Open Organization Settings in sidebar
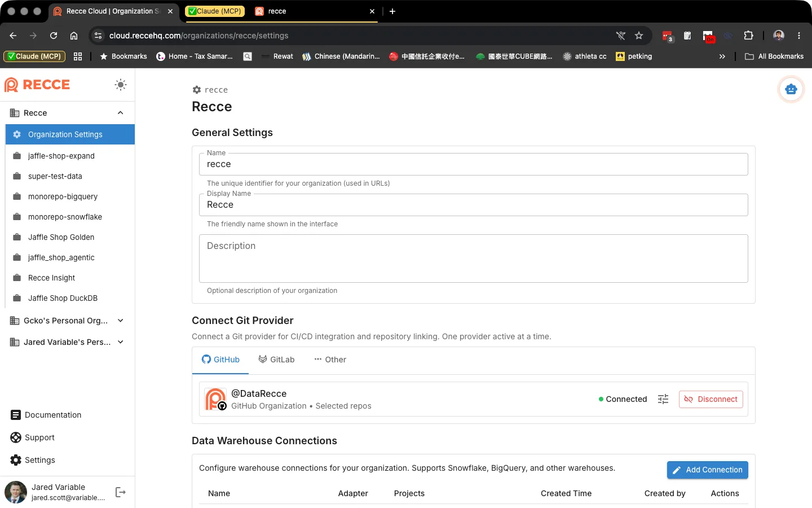Image resolution: width=812 pixels, height=508 pixels. tap(70, 134)
